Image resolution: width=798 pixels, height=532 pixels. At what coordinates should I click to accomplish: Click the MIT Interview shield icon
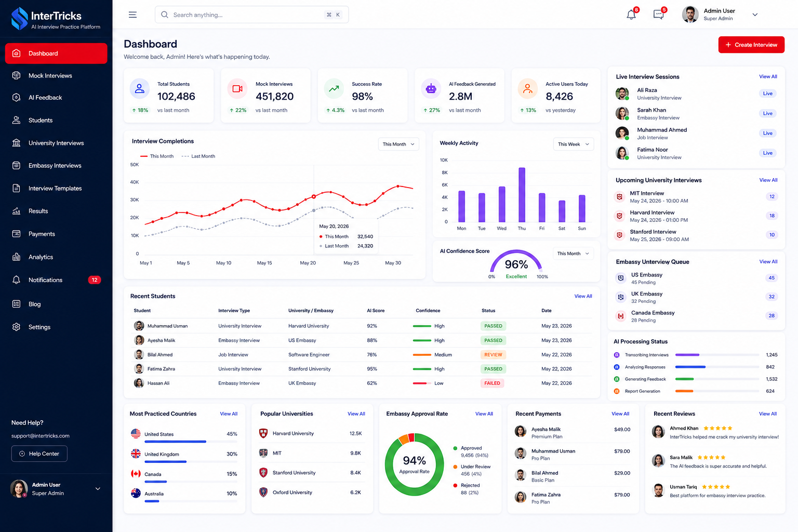[619, 197]
